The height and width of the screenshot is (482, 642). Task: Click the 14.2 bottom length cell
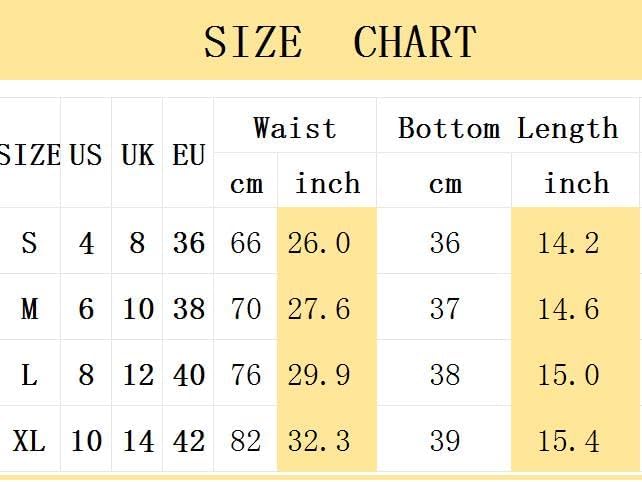568,243
